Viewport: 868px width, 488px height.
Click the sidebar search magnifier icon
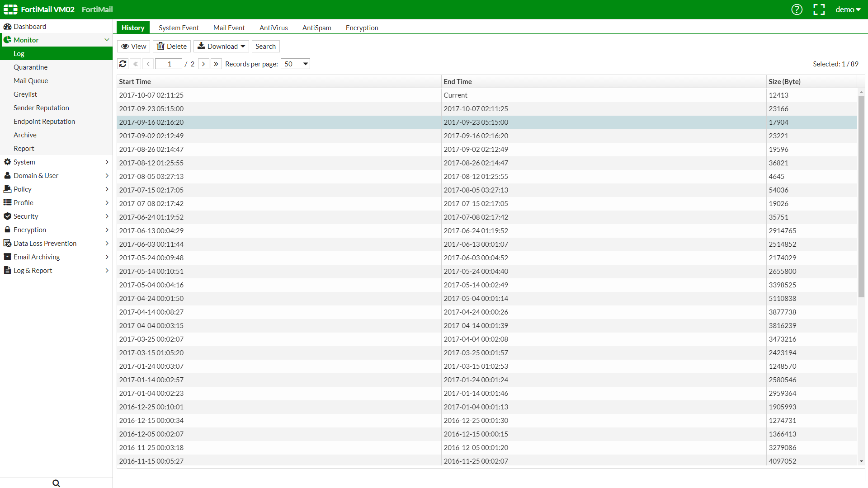(x=56, y=483)
